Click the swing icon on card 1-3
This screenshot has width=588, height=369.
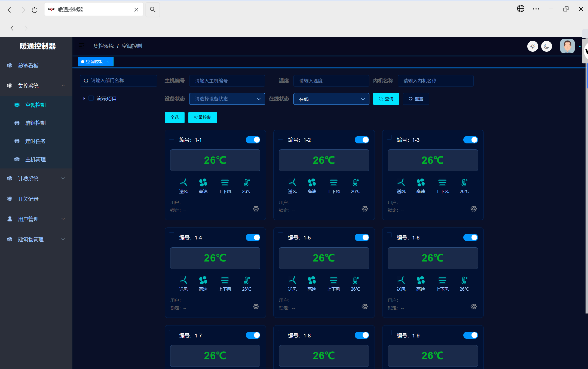coord(442,182)
